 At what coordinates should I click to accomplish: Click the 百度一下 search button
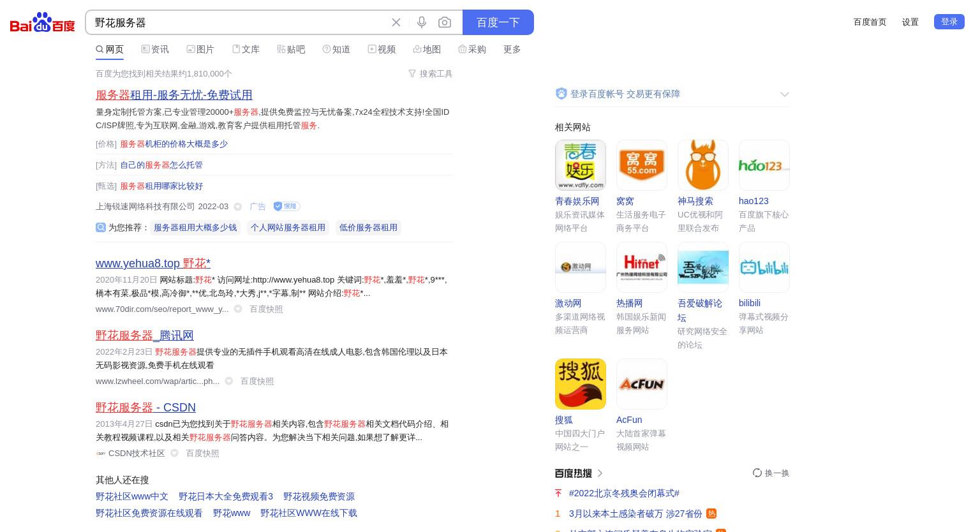498,22
